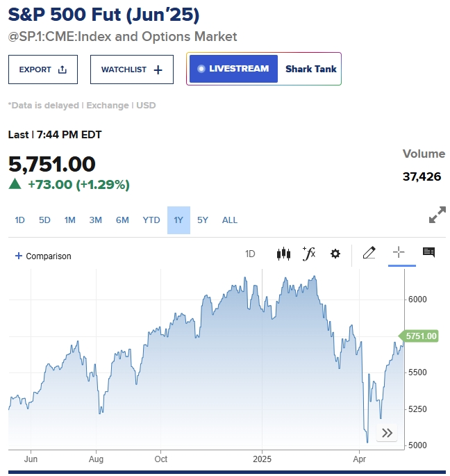Viewport: 450px width, 476px height.
Task: Toggle the crosshair tool
Action: pos(399,252)
